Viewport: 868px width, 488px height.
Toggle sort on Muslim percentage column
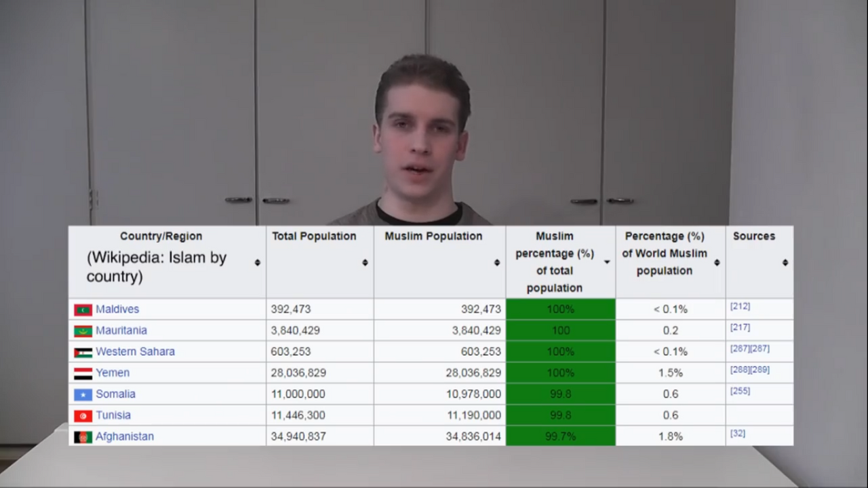[607, 262]
